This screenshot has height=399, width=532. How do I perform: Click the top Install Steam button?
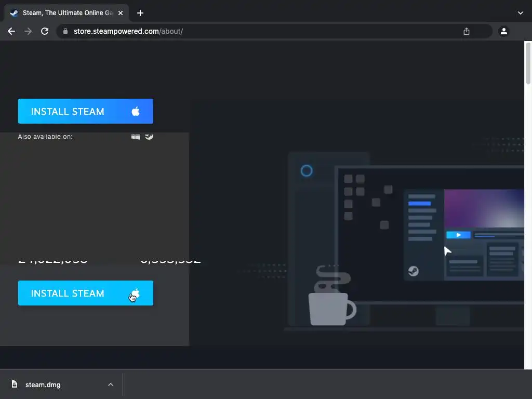(x=86, y=111)
